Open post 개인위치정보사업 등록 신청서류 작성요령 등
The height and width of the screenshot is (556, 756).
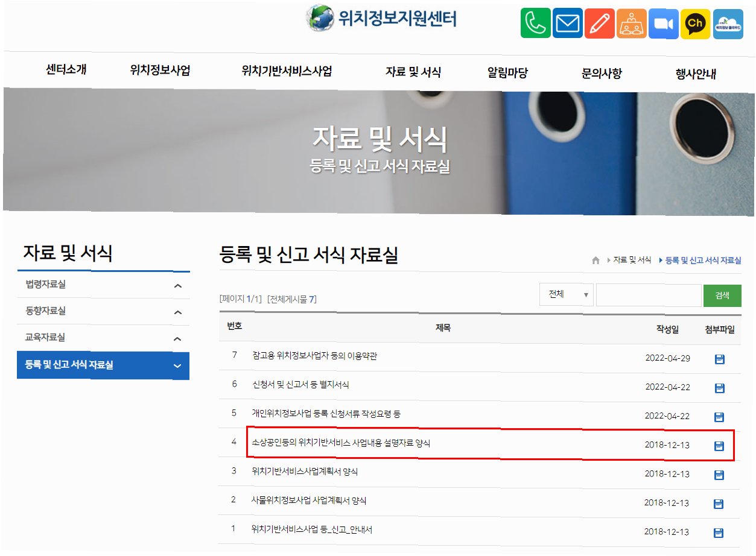pyautogui.click(x=326, y=414)
